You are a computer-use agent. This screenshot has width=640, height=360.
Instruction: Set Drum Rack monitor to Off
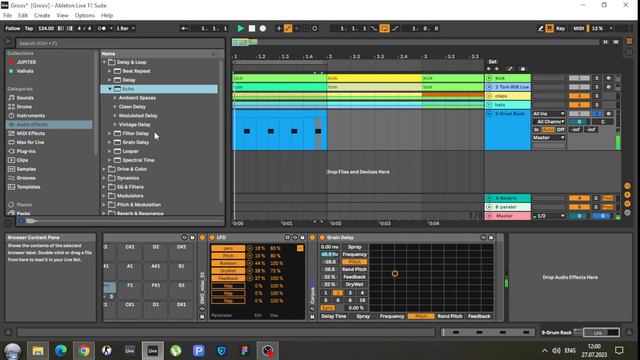(x=560, y=129)
